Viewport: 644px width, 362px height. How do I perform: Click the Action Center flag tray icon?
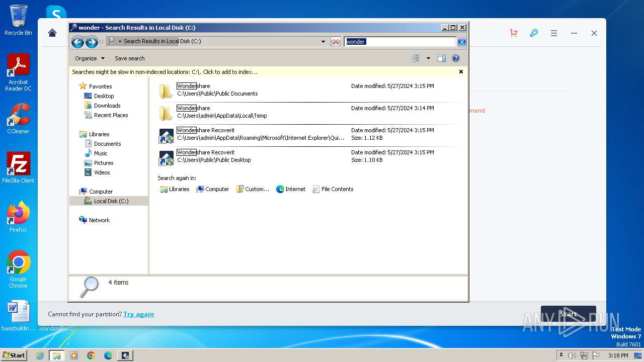596,355
